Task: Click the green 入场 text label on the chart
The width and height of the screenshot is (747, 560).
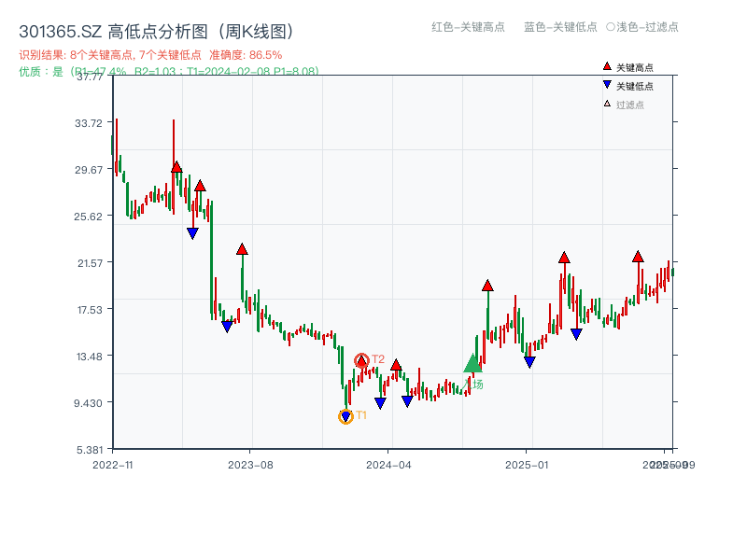Action: (474, 385)
